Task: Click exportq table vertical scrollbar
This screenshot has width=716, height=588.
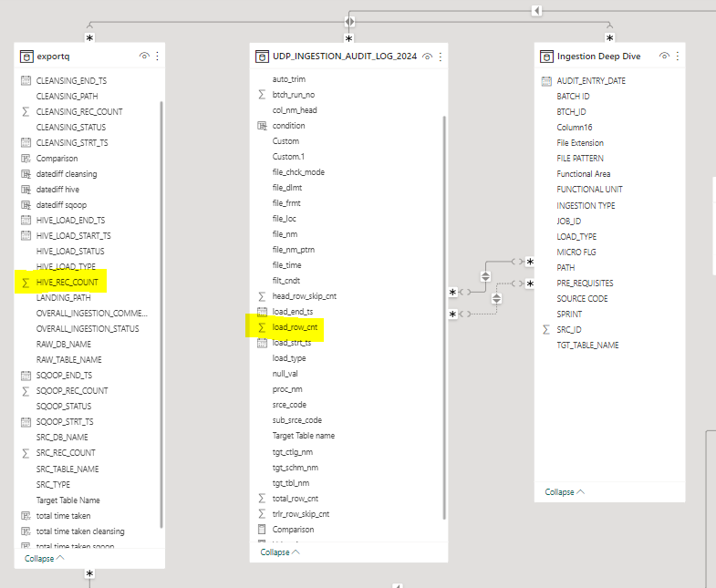Action: tap(161, 315)
